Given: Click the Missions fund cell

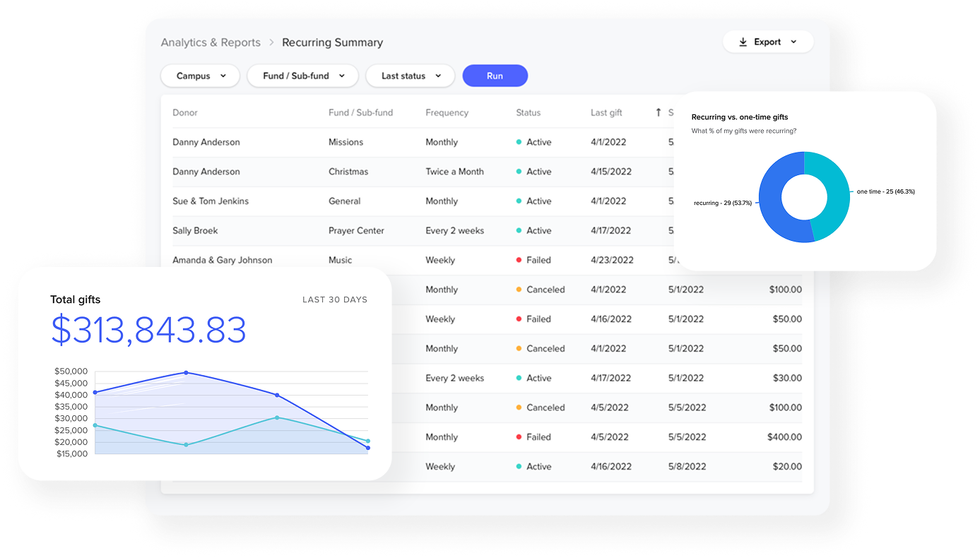Looking at the screenshot, I should pos(346,143).
